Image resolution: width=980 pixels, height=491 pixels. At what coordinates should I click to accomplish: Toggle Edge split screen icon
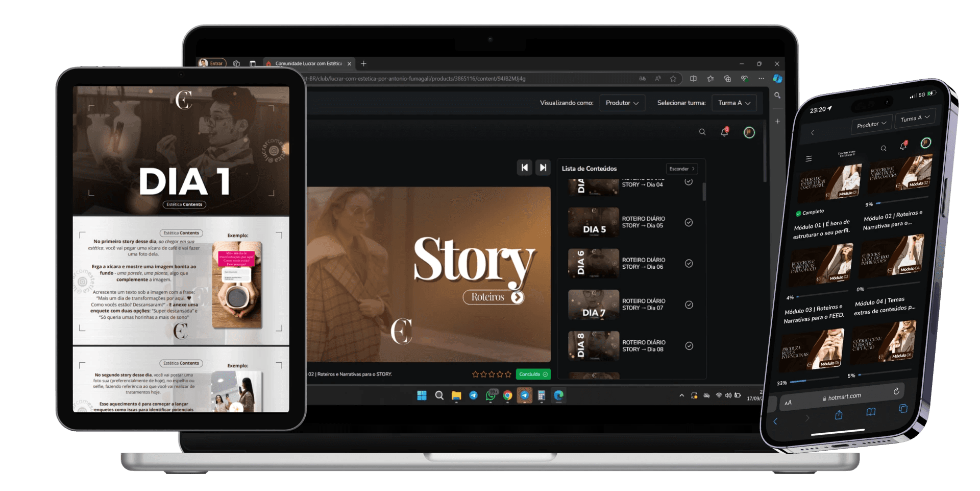pyautogui.click(x=693, y=79)
